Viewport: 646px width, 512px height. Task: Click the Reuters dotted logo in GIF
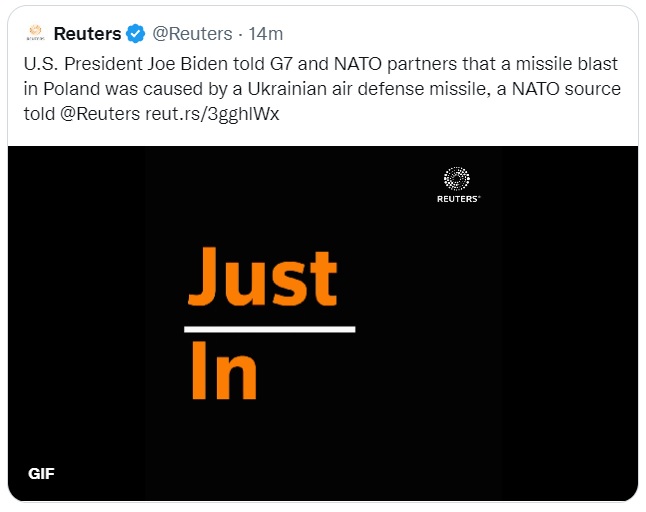pyautogui.click(x=458, y=180)
